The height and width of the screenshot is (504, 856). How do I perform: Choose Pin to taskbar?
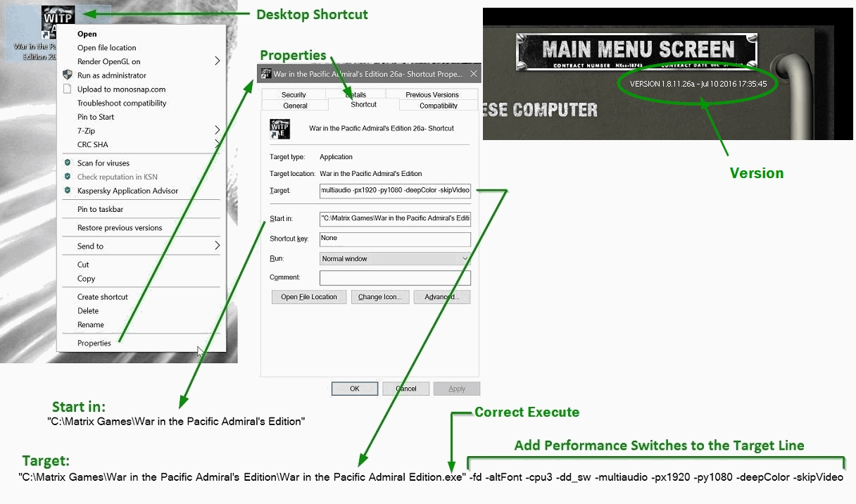pyautogui.click(x=101, y=209)
